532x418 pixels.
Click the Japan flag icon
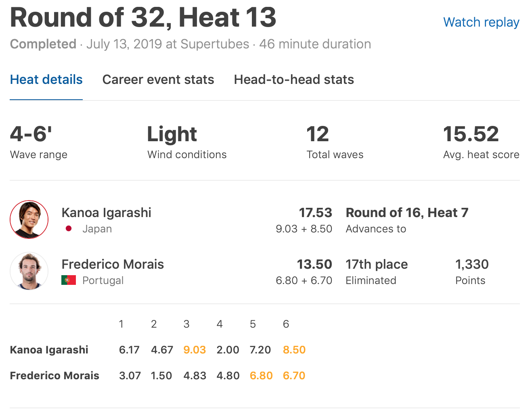point(69,229)
